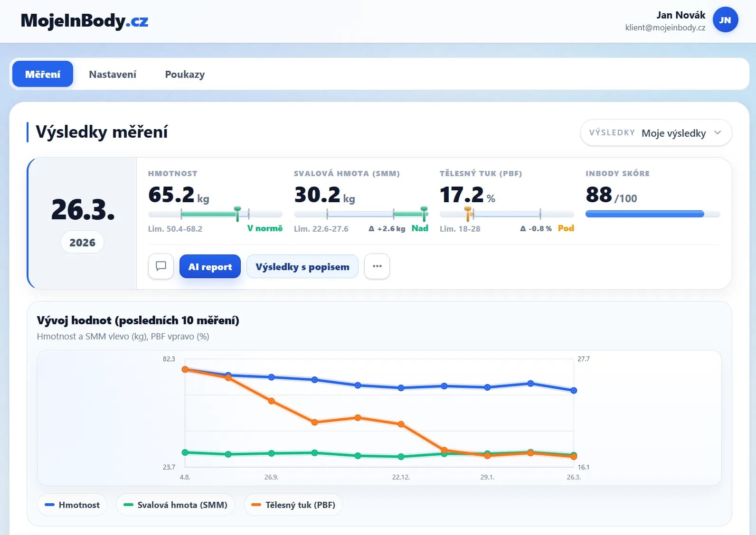Switch to the Poukazy tab

click(x=185, y=74)
